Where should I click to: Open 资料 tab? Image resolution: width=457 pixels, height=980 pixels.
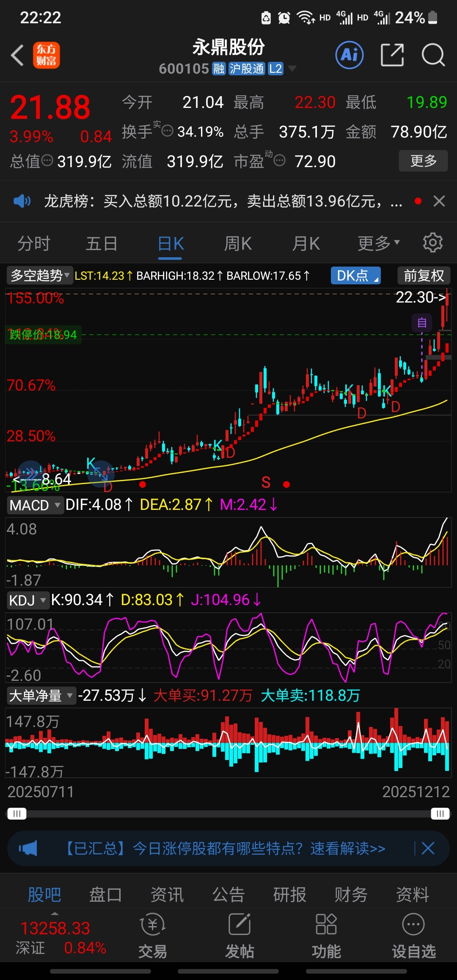(412, 894)
